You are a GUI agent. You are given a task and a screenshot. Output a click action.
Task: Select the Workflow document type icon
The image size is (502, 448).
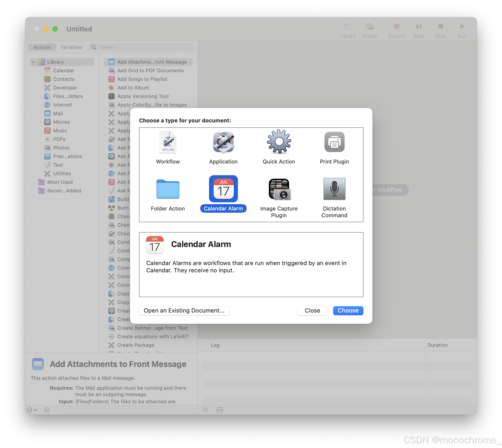[168, 142]
